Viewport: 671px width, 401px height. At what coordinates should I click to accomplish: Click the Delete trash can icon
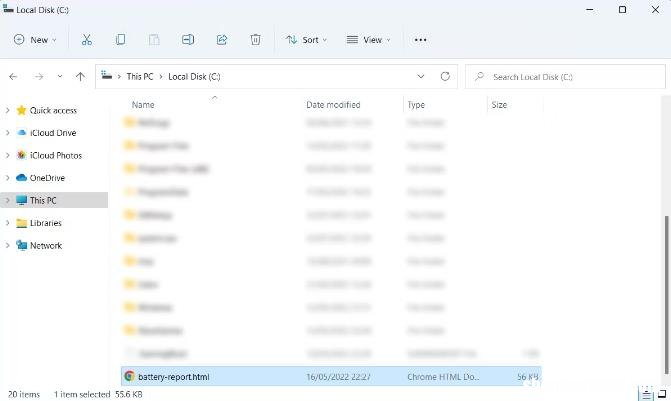click(x=255, y=40)
